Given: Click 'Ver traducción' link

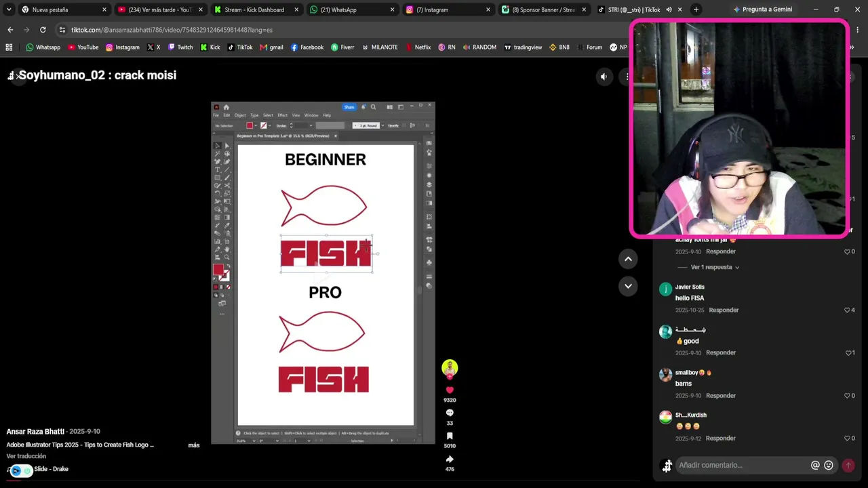Looking at the screenshot, I should (x=26, y=457).
